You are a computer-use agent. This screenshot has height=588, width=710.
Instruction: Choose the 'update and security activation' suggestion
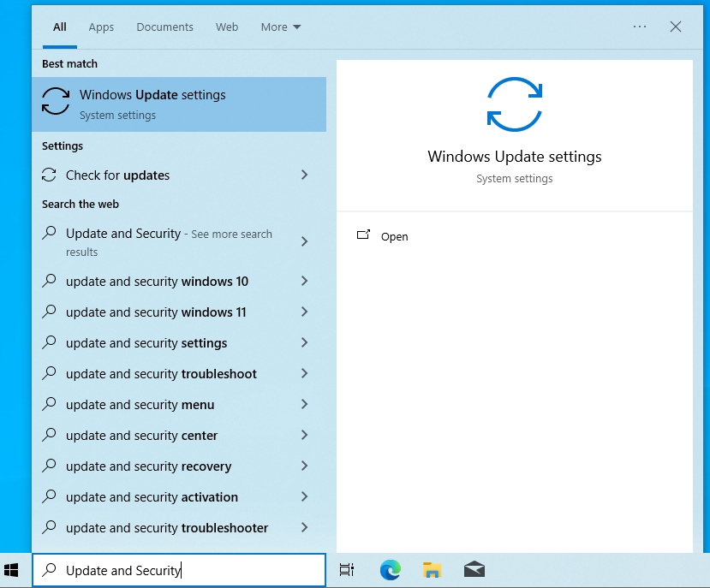click(179, 496)
